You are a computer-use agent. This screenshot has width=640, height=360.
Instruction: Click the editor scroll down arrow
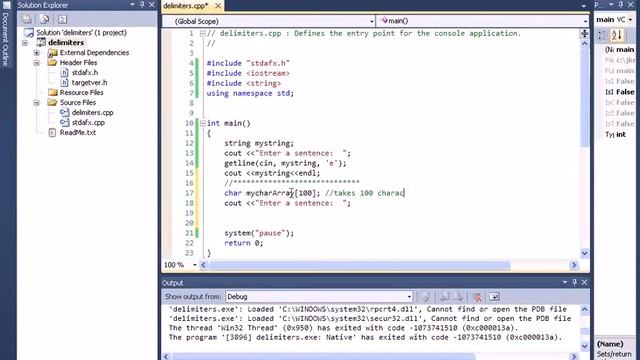click(584, 253)
